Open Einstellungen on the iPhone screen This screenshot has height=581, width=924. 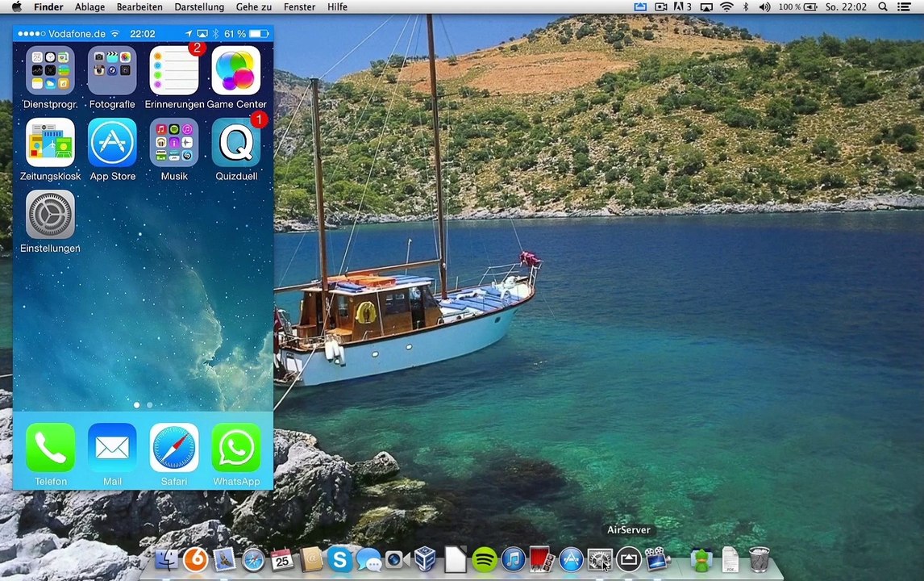50,214
